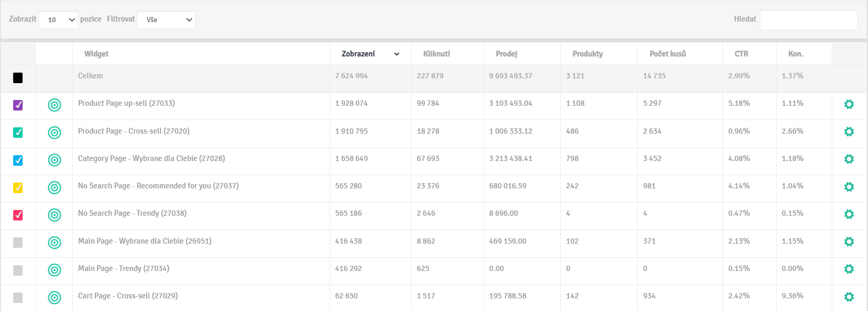
Task: Sort table by Kliknutí column header
Action: (x=436, y=54)
